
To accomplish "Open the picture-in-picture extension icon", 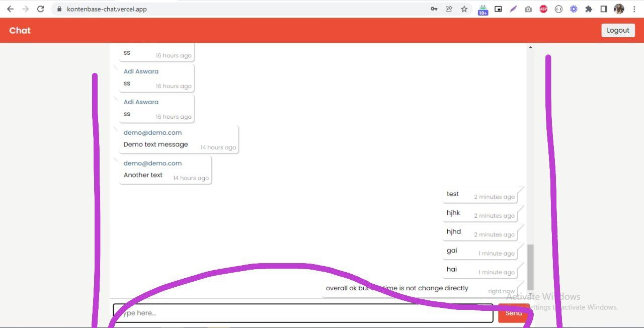I will (x=497, y=9).
